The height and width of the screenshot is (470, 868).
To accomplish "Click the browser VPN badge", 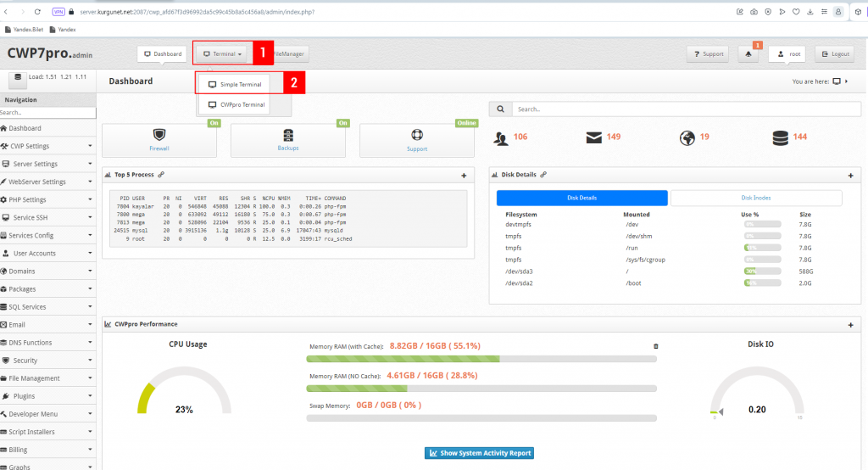I will 58,12.
